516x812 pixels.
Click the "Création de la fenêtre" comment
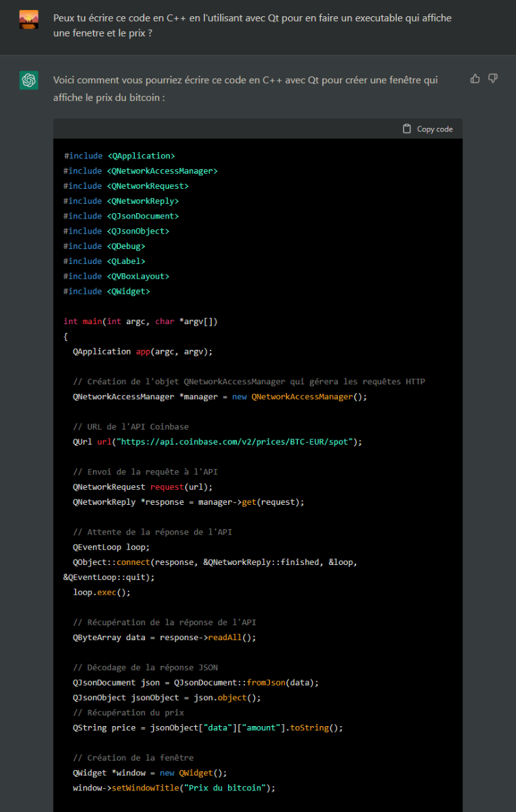click(133, 758)
